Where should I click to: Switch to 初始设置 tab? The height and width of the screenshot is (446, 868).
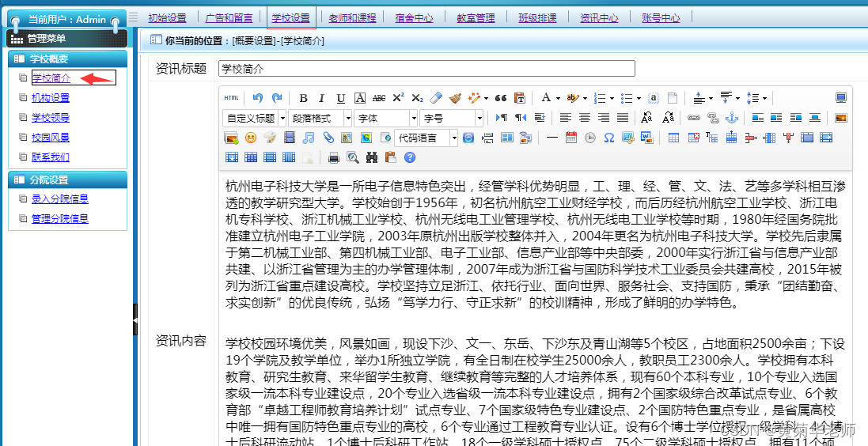(x=167, y=18)
